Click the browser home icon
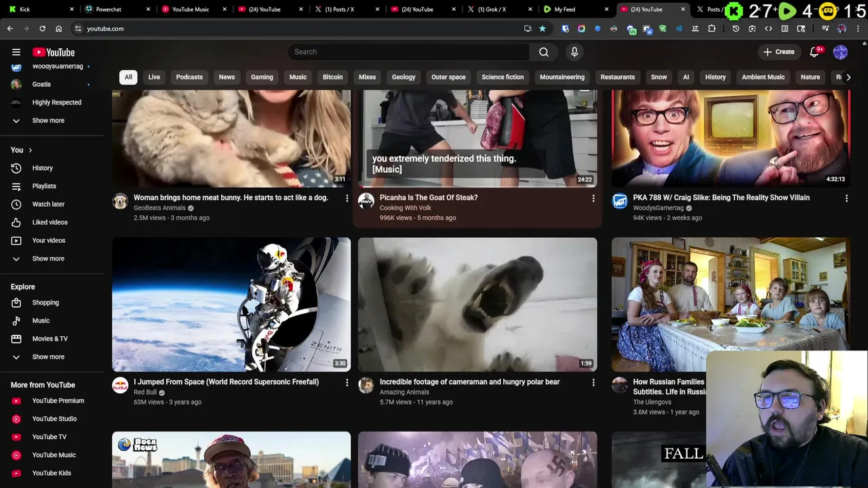 (58, 28)
